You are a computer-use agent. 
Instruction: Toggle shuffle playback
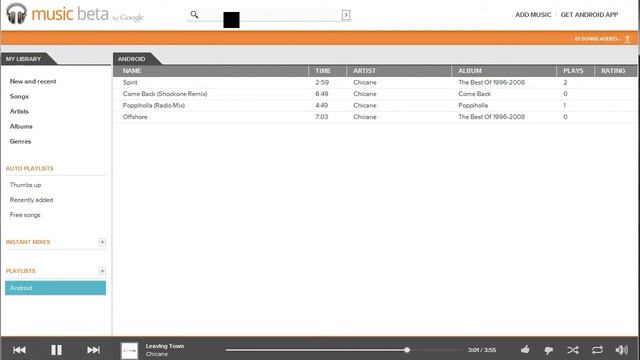573,350
